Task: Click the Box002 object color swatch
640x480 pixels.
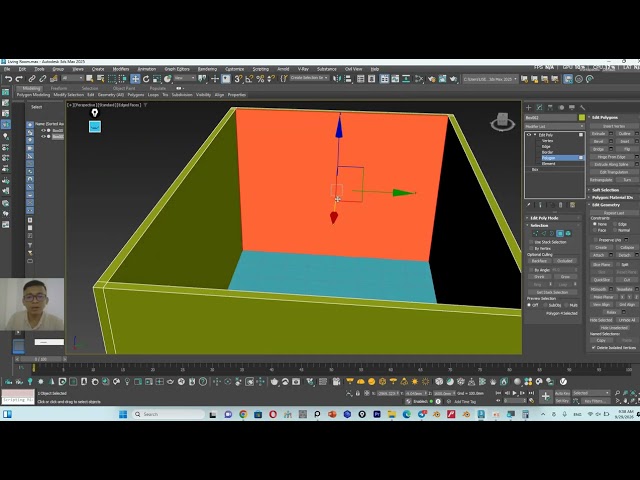Action: coord(582,118)
